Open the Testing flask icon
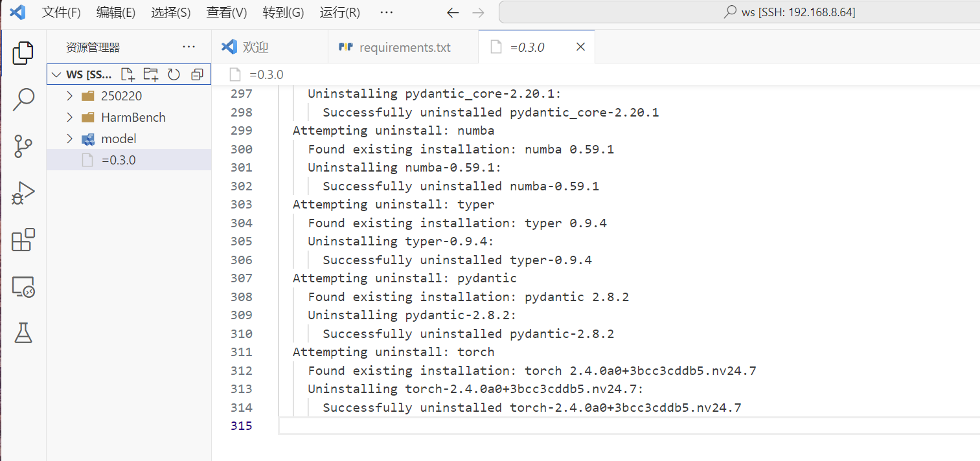This screenshot has height=461, width=980. pyautogui.click(x=23, y=333)
